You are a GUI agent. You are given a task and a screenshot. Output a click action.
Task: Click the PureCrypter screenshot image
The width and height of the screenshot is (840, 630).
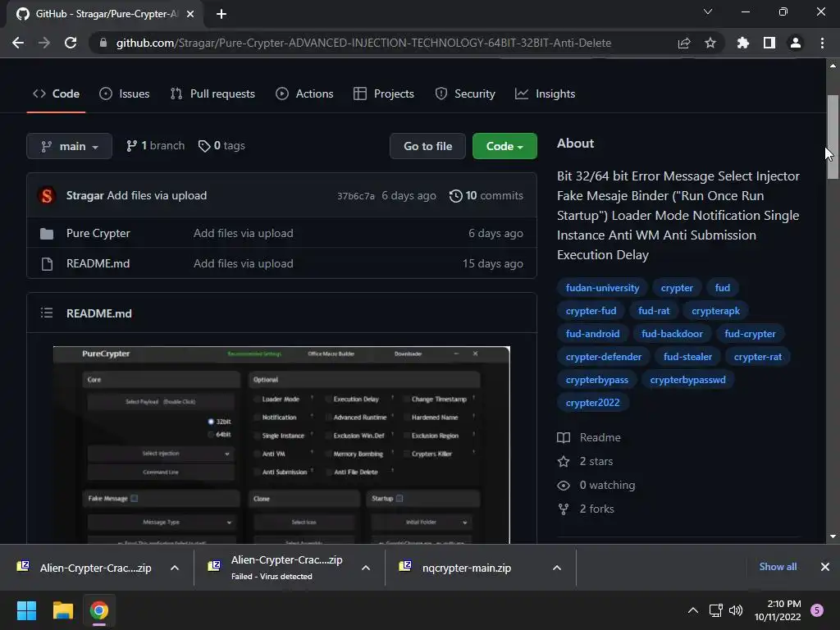(281, 445)
